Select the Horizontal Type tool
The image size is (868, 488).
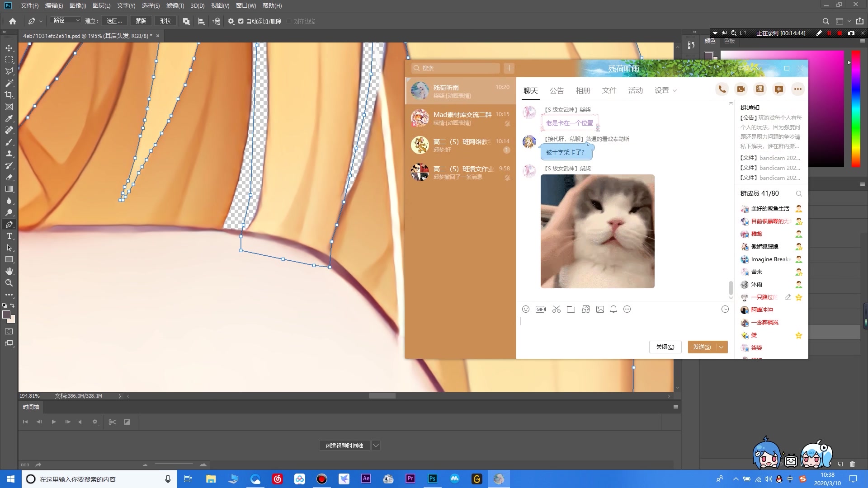click(x=9, y=236)
